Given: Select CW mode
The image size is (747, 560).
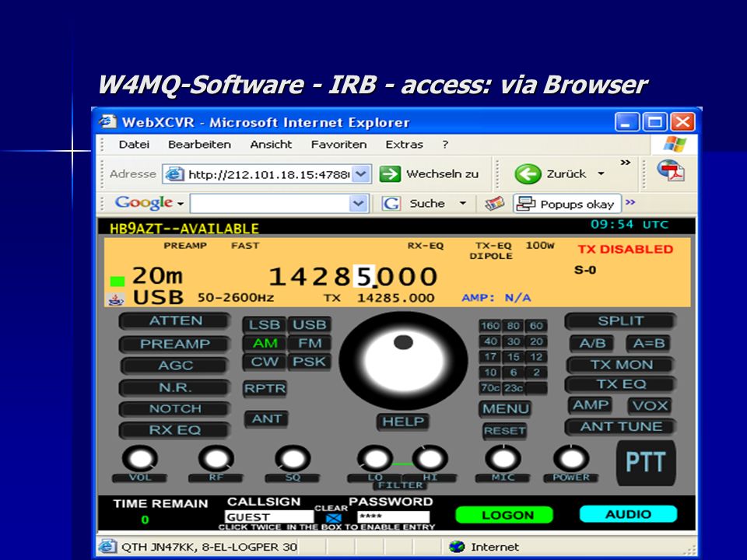Looking at the screenshot, I should pyautogui.click(x=265, y=362).
